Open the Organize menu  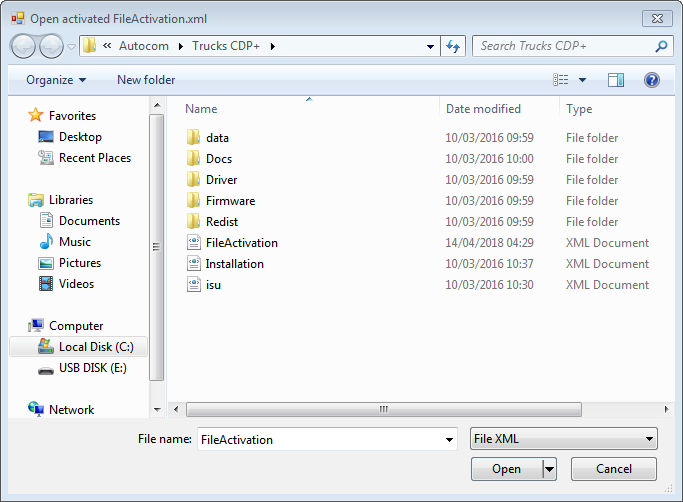point(56,80)
